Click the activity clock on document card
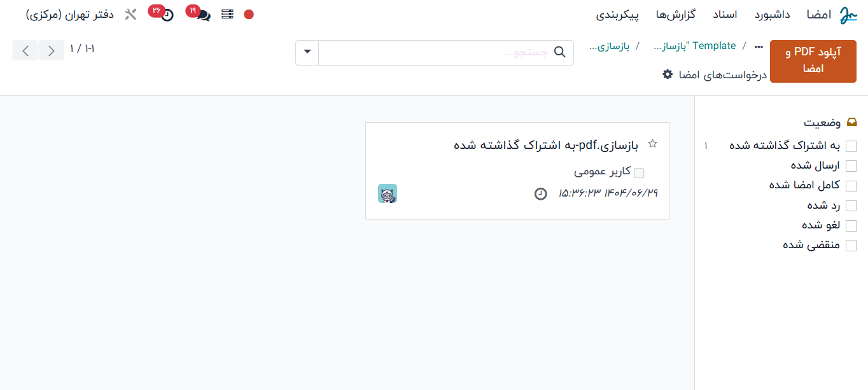The image size is (868, 390). pyautogui.click(x=540, y=193)
